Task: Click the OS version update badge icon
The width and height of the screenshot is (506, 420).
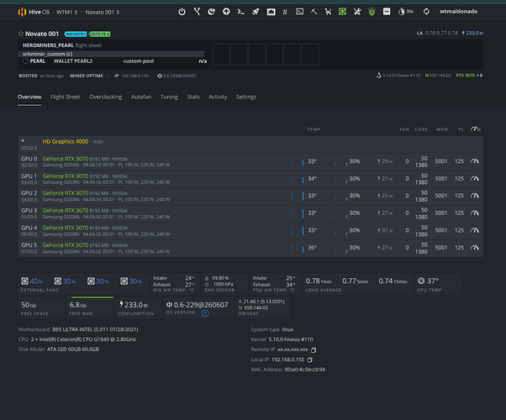Action: [205, 313]
